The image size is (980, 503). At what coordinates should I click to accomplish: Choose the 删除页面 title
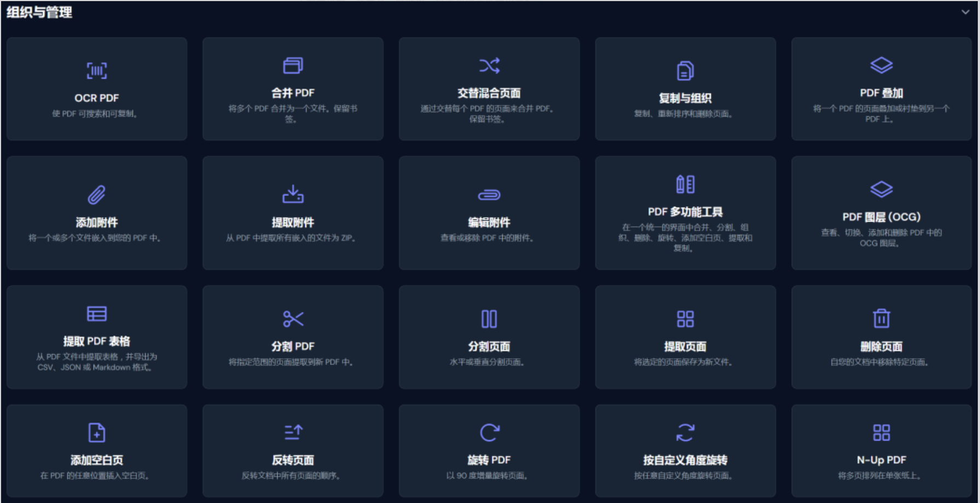click(882, 346)
